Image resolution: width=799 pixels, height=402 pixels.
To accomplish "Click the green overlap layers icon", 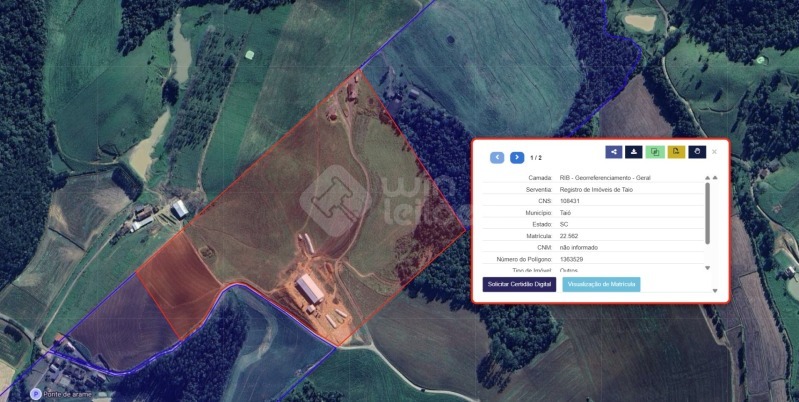I will (655, 152).
